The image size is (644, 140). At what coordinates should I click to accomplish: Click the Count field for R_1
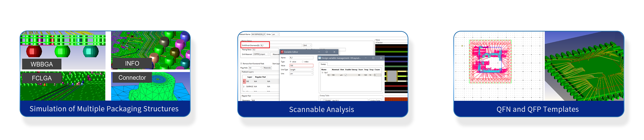tap(378, 75)
